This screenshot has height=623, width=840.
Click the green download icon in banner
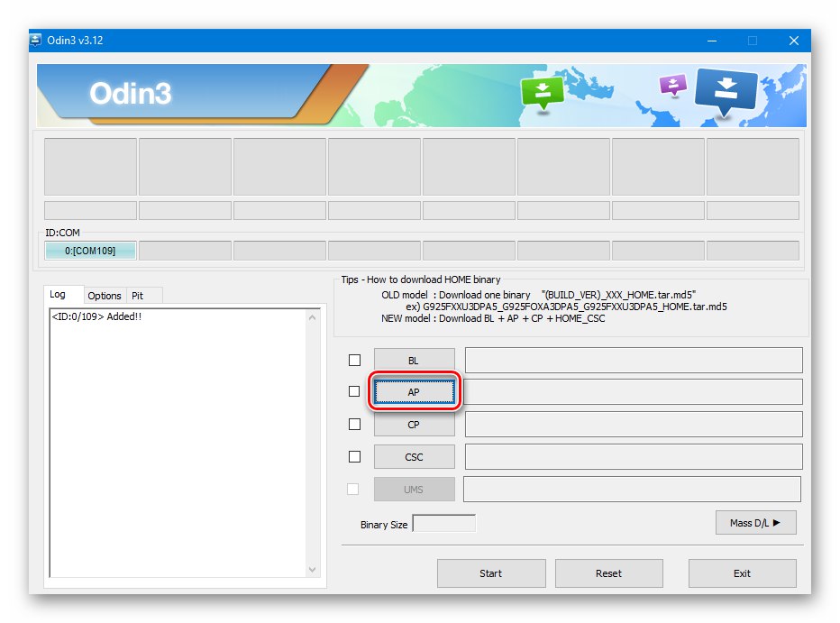coord(543,92)
